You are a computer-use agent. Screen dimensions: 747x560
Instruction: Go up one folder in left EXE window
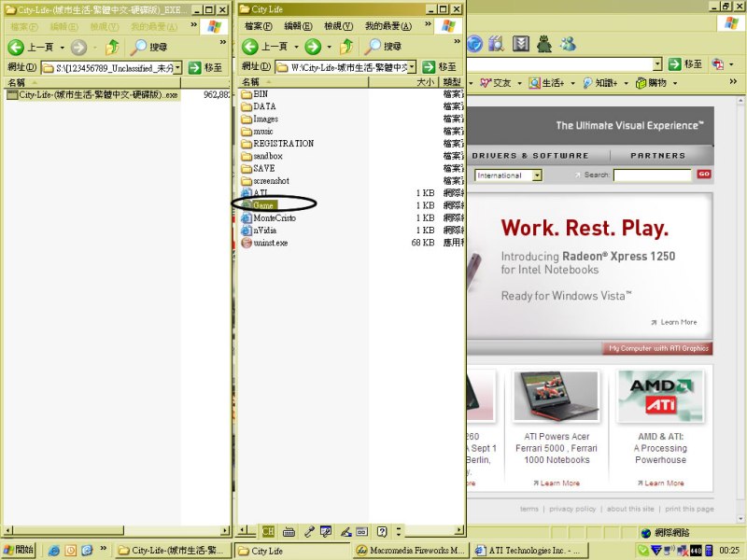pos(112,47)
